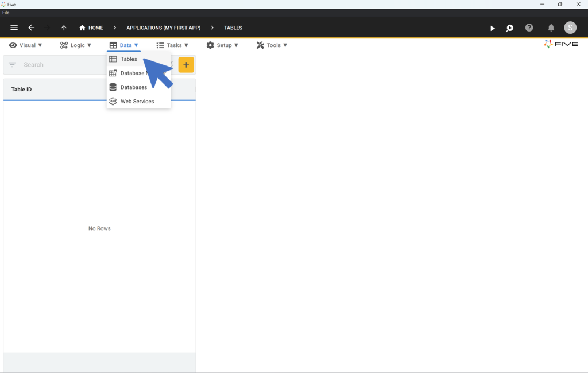Click the Five logo on the right
The width and height of the screenshot is (588, 373).
click(x=560, y=44)
